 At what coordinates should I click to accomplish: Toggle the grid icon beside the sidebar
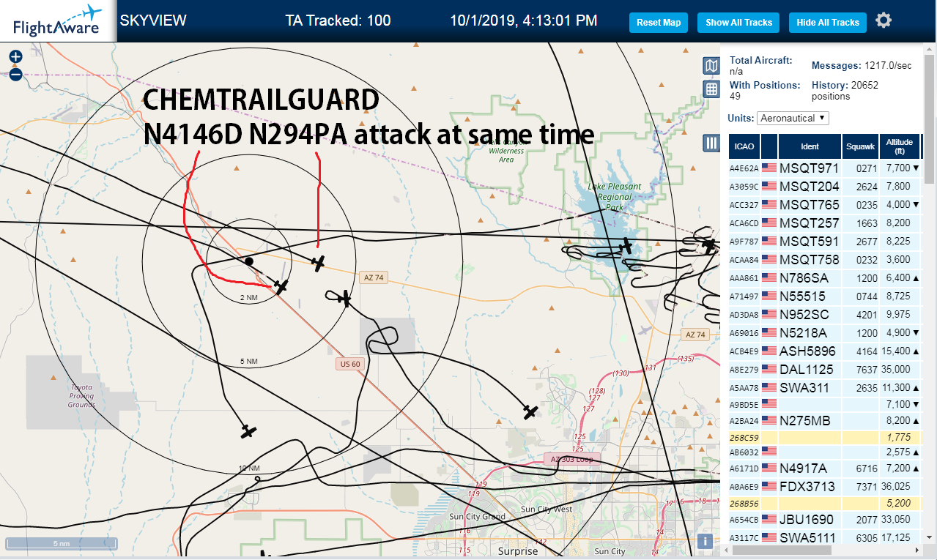pyautogui.click(x=711, y=89)
